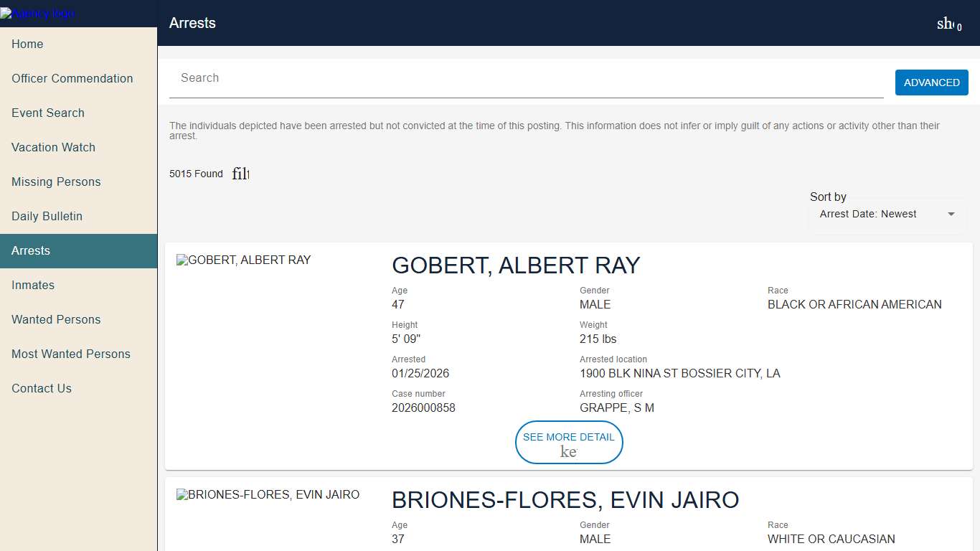The height and width of the screenshot is (551, 980).
Task: Select Event Search in sidebar
Action: (x=48, y=113)
